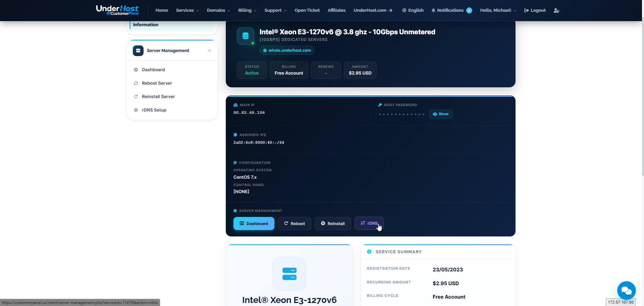Open the English language selector

click(413, 10)
